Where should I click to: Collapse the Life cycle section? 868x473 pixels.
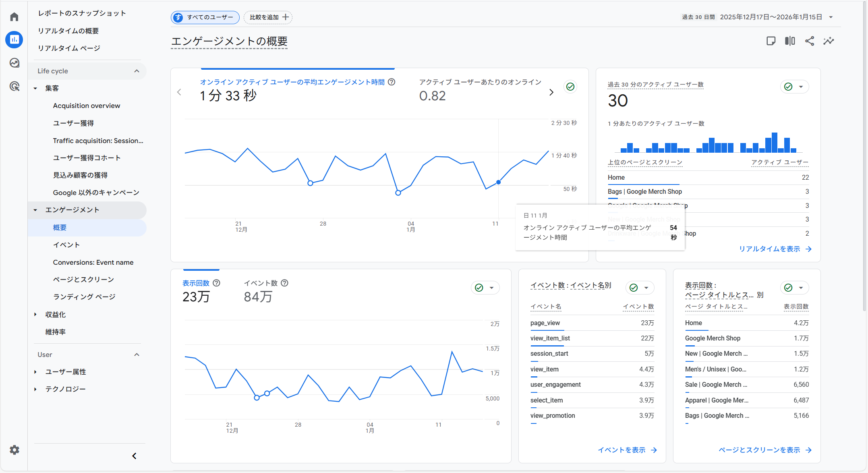tap(137, 71)
